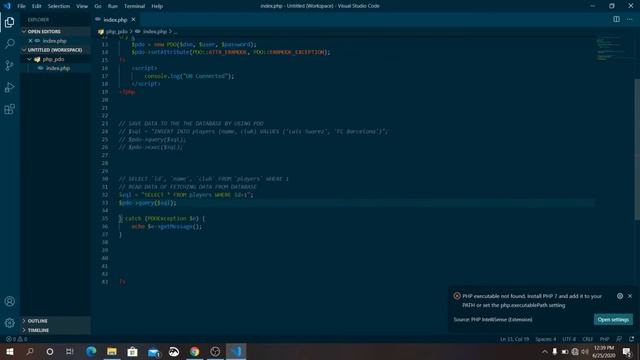The width and height of the screenshot is (640, 360).
Task: Open the Edit menu
Action: coord(37,6)
